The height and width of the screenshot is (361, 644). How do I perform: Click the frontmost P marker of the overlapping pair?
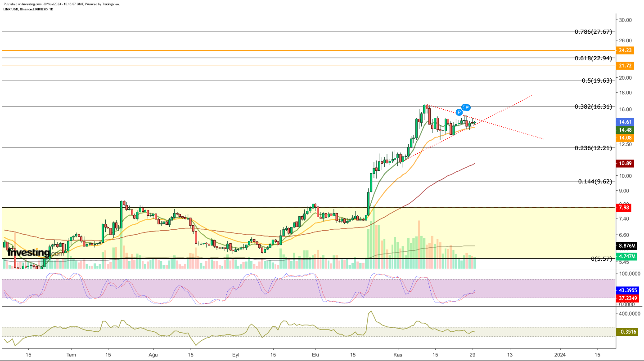(467, 107)
